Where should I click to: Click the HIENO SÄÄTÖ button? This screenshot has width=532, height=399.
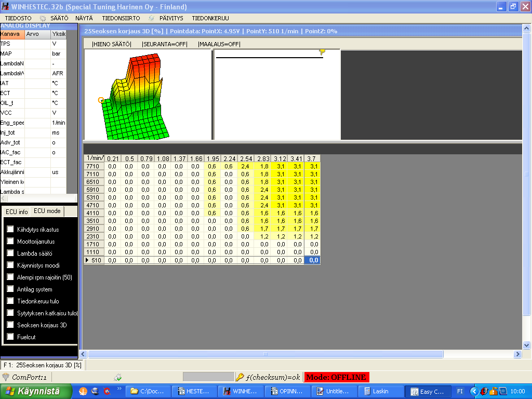112,44
